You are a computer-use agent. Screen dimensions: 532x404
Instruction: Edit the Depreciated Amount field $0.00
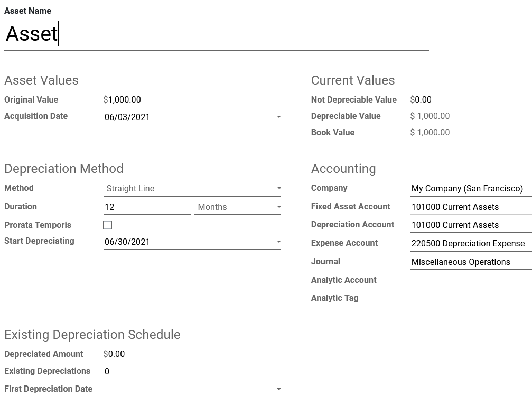[192, 354]
